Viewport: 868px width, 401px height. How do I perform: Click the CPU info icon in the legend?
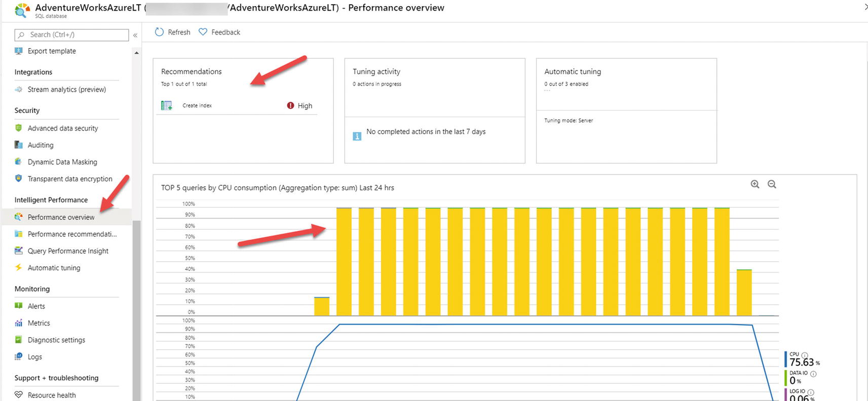click(805, 355)
